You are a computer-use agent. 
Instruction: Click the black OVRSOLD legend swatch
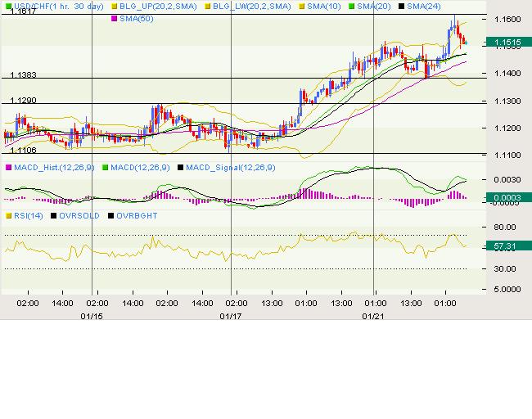[53, 216]
